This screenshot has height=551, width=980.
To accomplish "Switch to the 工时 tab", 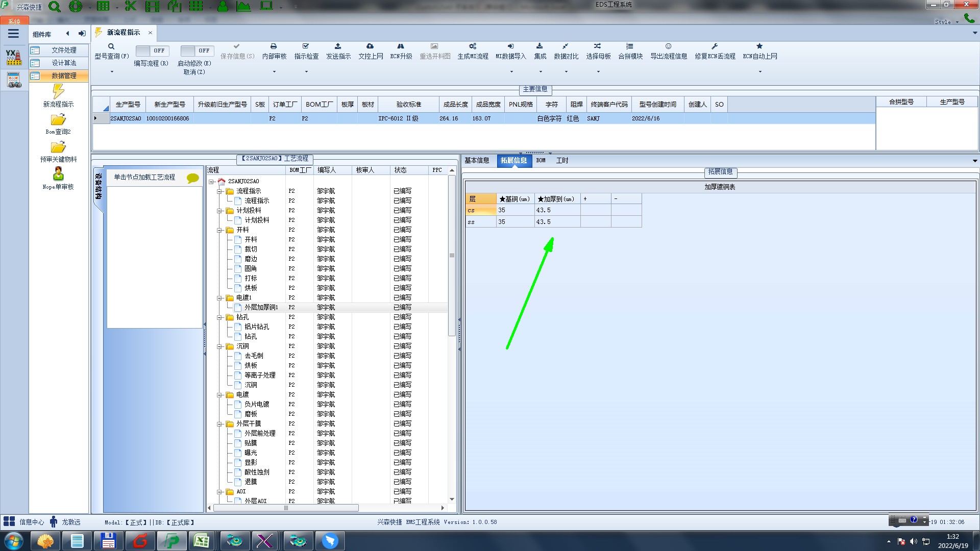I will point(562,161).
